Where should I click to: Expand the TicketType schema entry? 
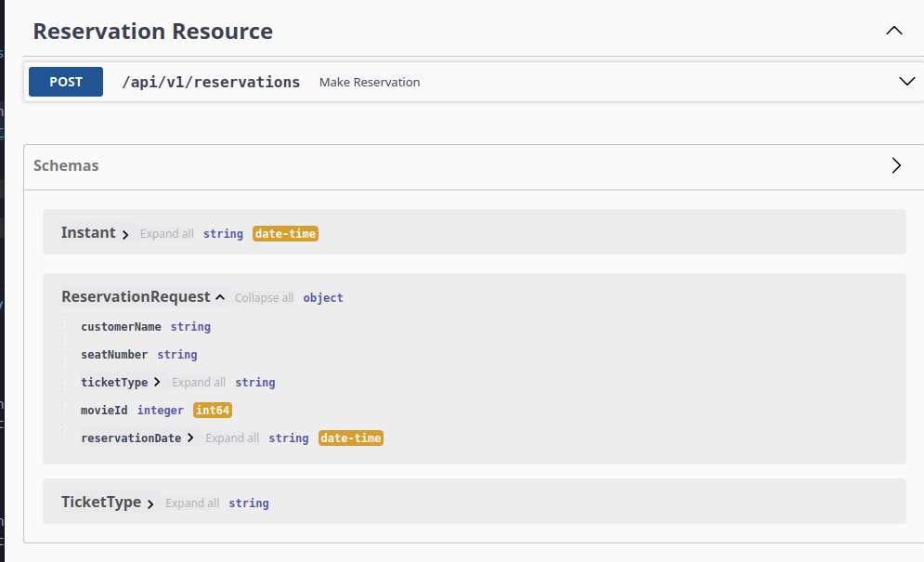pos(150,503)
